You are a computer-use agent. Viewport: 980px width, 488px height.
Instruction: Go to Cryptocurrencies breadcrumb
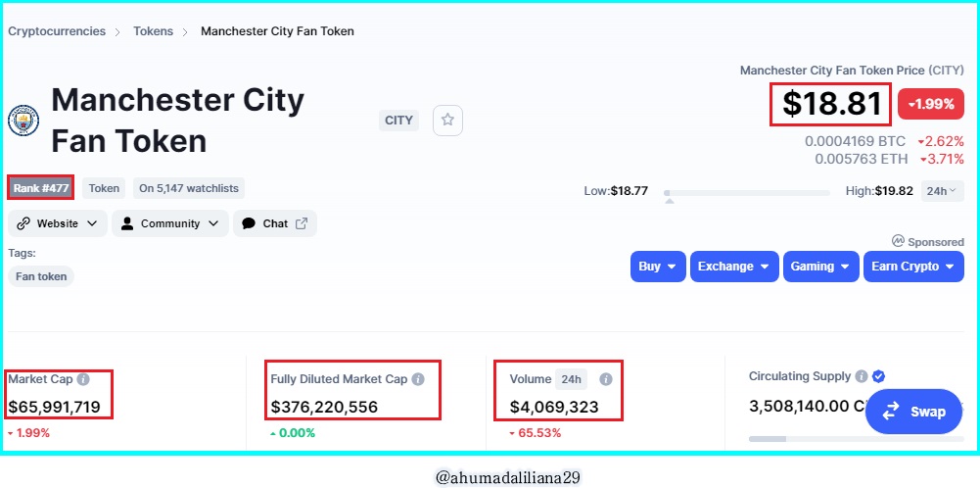57,31
